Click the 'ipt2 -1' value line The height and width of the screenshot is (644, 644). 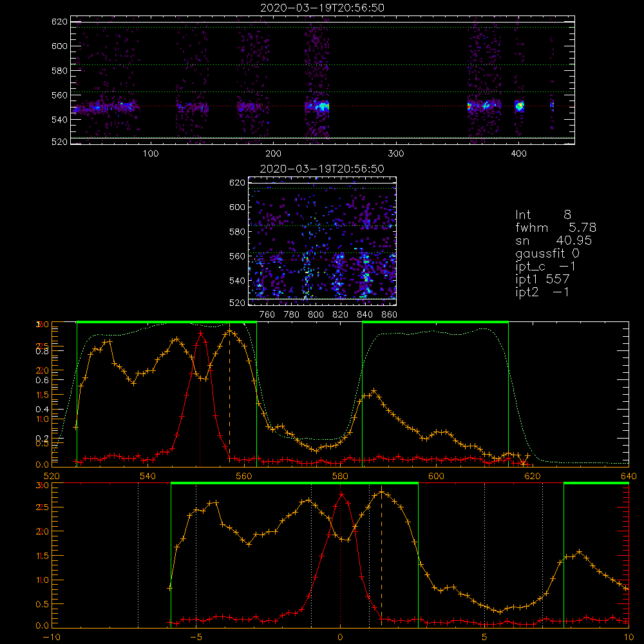pyautogui.click(x=542, y=292)
